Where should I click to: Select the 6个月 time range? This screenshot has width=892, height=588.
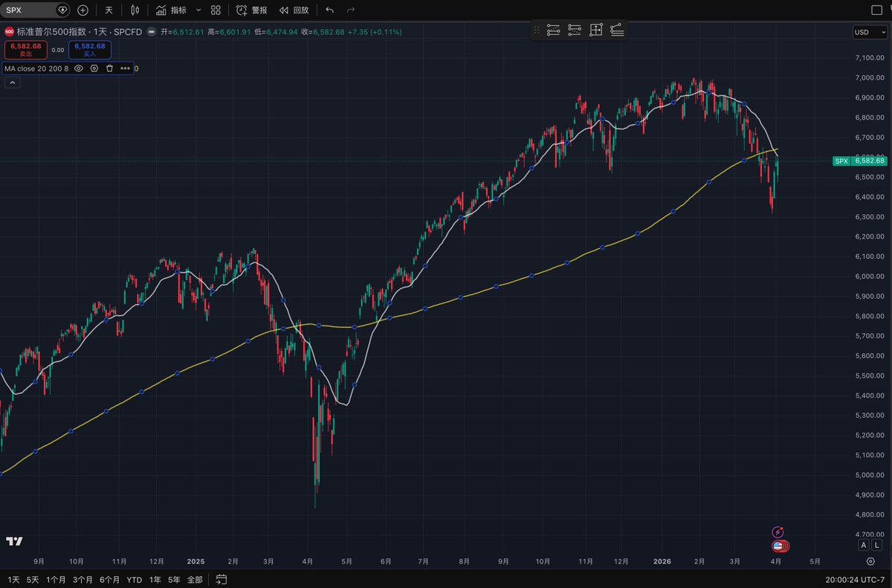(x=110, y=579)
